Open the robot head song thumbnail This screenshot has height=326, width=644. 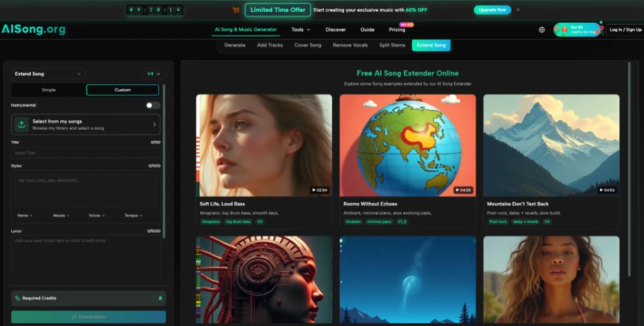(x=264, y=280)
